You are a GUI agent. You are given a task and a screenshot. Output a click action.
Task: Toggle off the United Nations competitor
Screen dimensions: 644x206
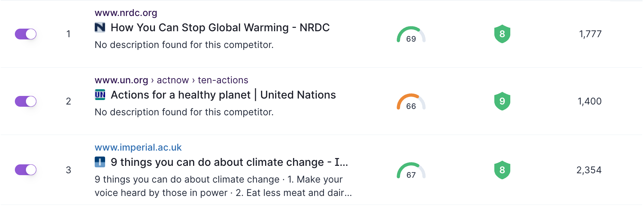26,101
